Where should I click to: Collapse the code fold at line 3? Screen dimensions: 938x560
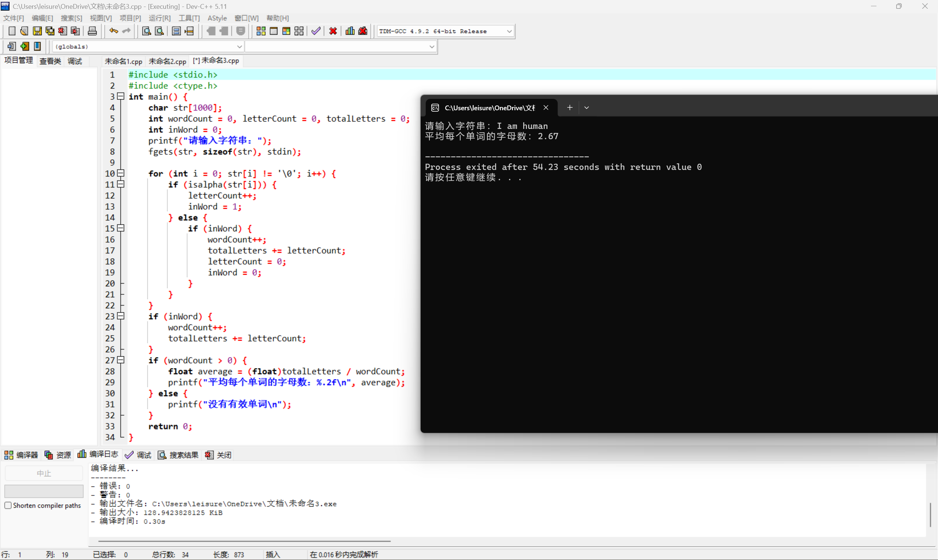[x=121, y=97]
